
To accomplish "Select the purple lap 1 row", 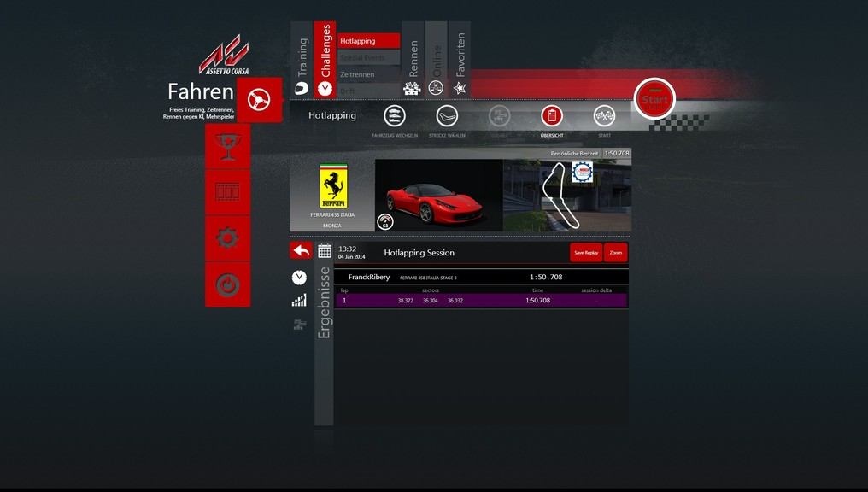I will click(481, 301).
